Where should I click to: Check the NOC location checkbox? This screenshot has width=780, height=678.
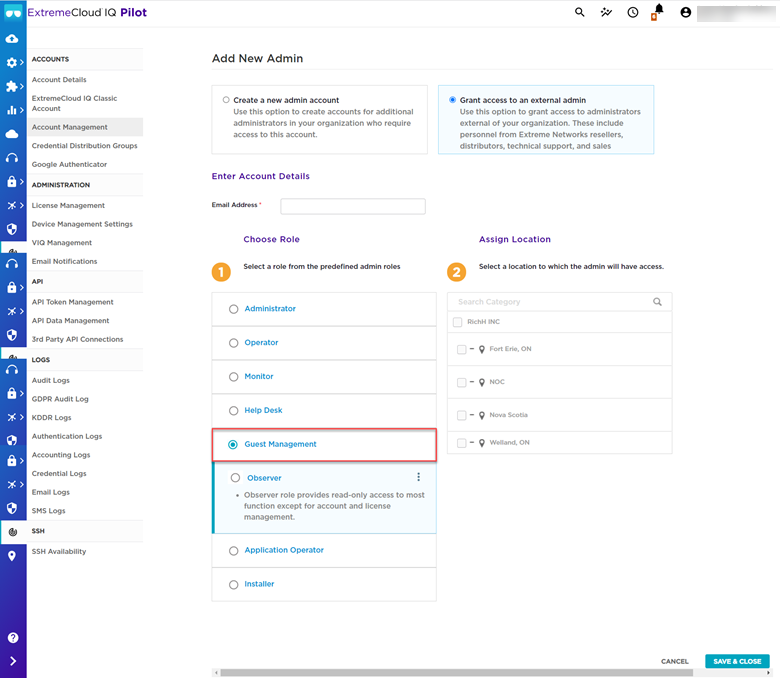(x=462, y=382)
